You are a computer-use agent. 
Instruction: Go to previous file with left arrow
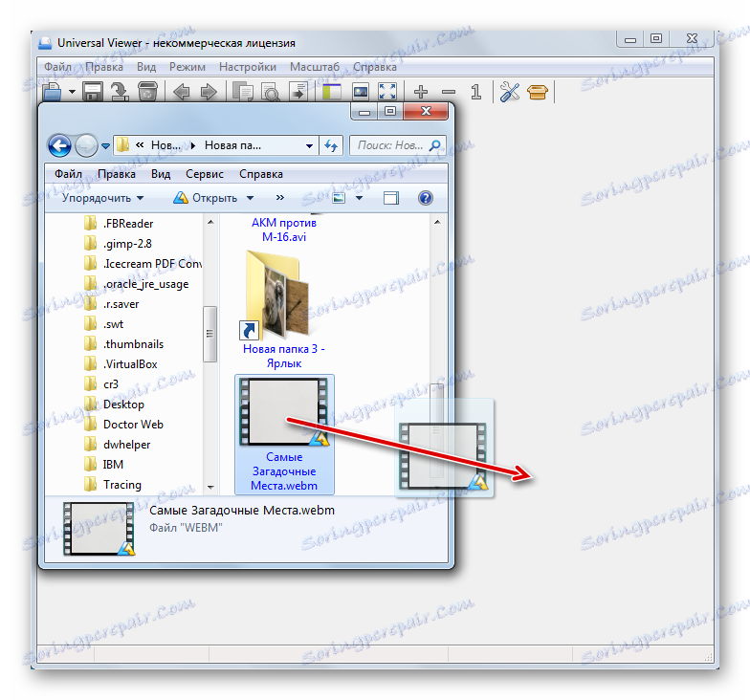pos(181,92)
